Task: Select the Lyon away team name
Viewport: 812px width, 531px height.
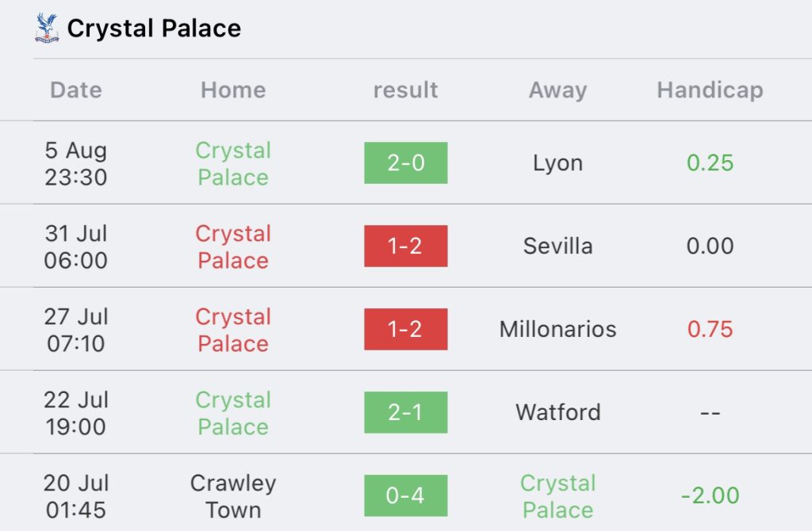Action: coord(557,163)
